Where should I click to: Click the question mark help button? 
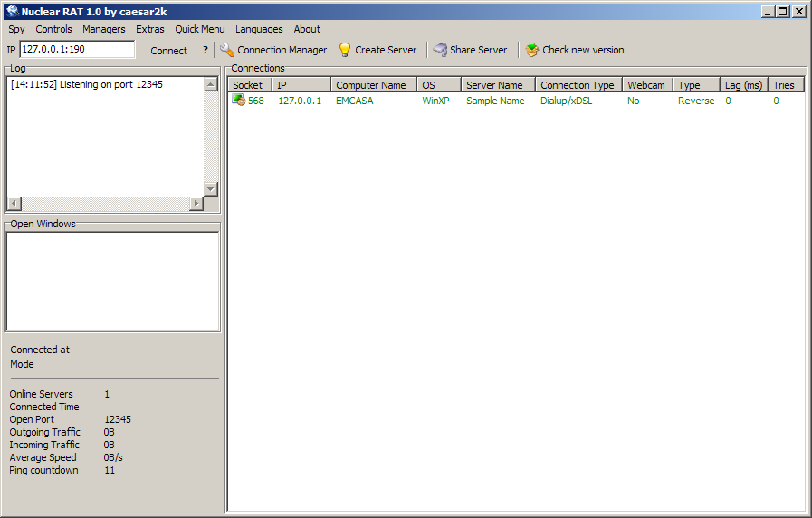coord(205,50)
